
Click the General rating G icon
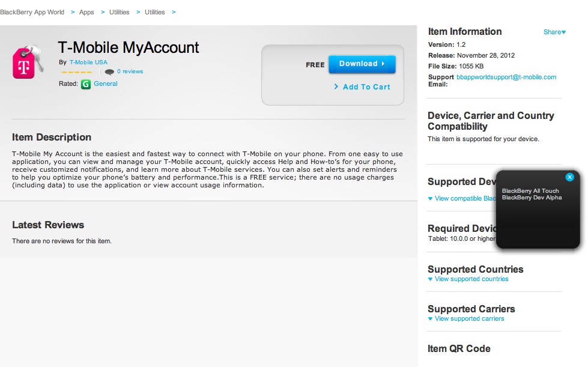pos(86,84)
